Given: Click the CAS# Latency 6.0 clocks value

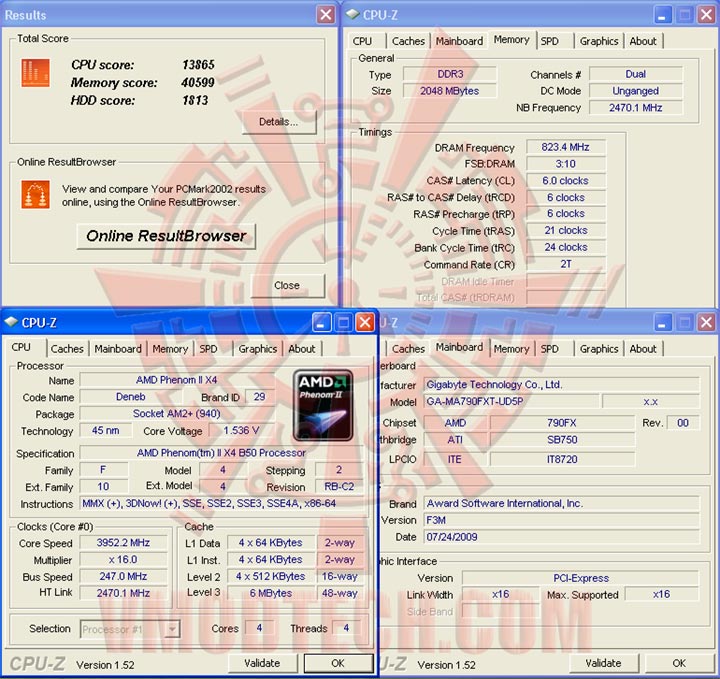Looking at the screenshot, I should click(x=565, y=181).
